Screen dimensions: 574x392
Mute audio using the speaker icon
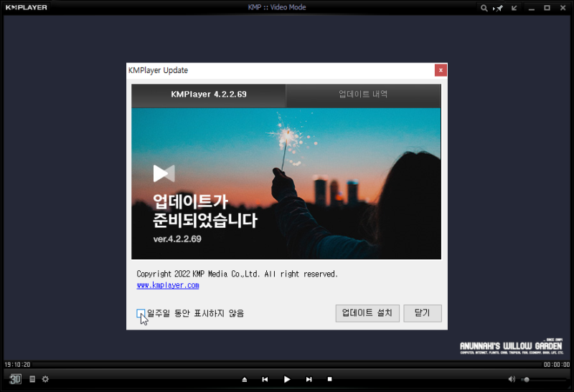click(512, 379)
